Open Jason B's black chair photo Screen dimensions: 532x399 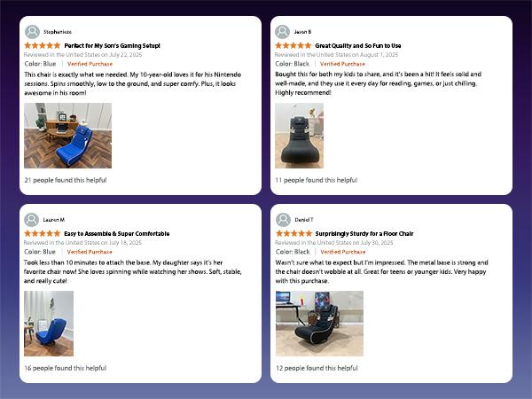(300, 136)
